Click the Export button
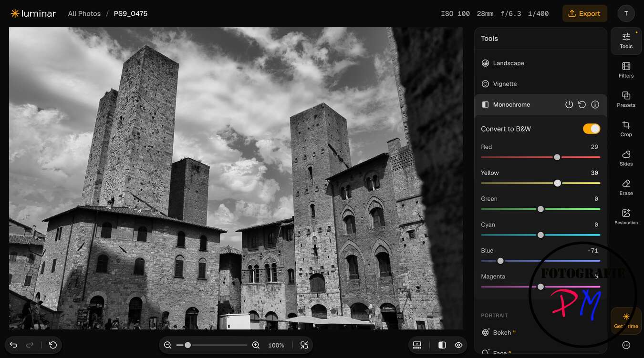Viewport: 644px width, 358px height. [585, 13]
